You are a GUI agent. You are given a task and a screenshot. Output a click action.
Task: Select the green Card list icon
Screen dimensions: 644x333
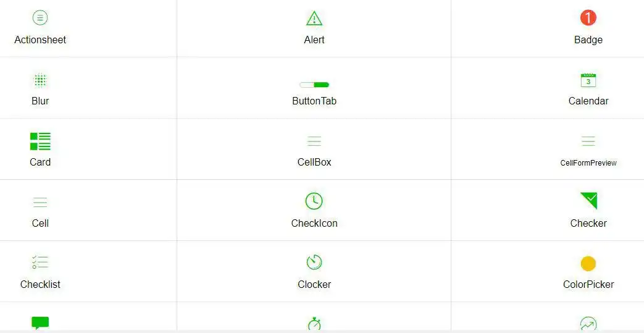(x=40, y=141)
